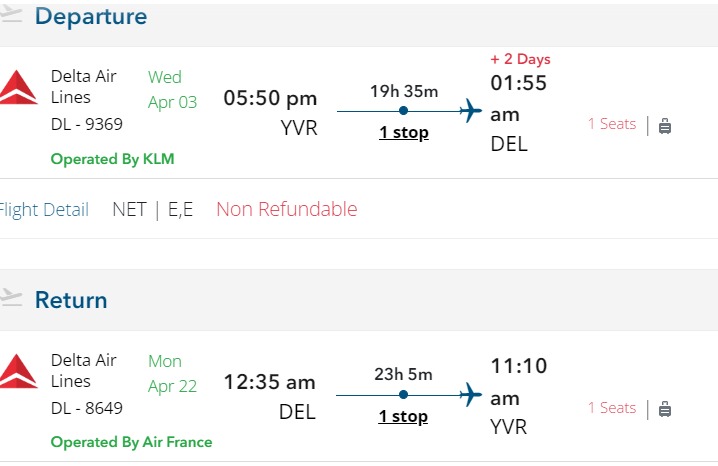Open baggage info icon for the departure flight
Image resolution: width=718 pixels, height=466 pixels.
(665, 125)
